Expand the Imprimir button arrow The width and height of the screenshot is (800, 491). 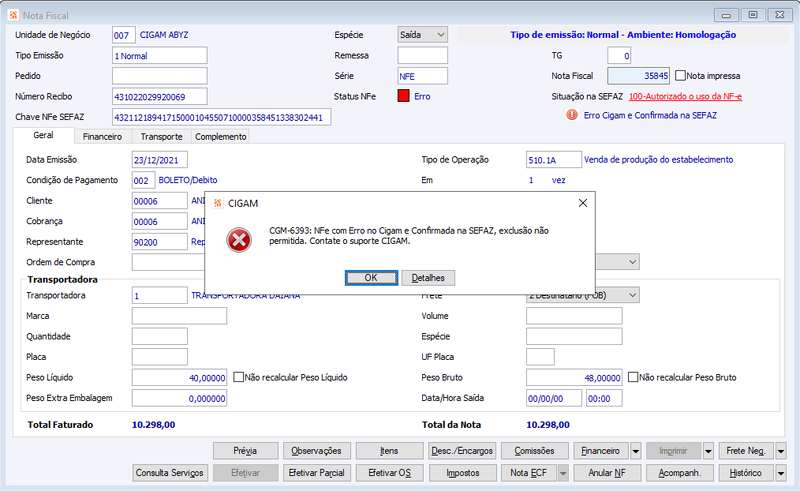point(708,451)
